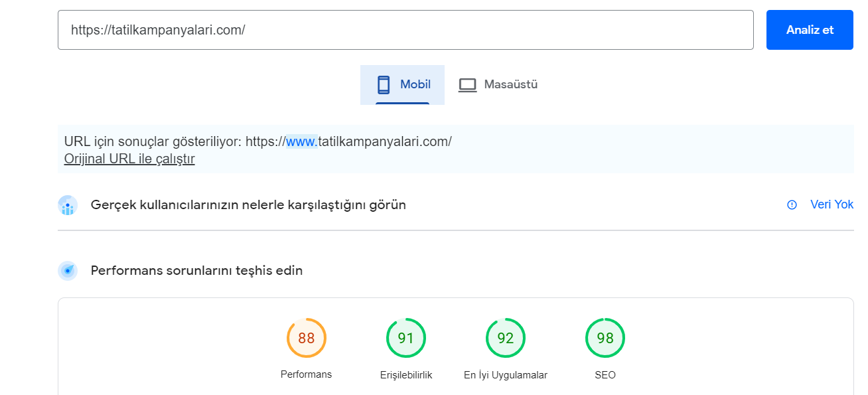868x395 pixels.
Task: Open the Orijinal URL ile çalıştır link
Action: point(129,159)
